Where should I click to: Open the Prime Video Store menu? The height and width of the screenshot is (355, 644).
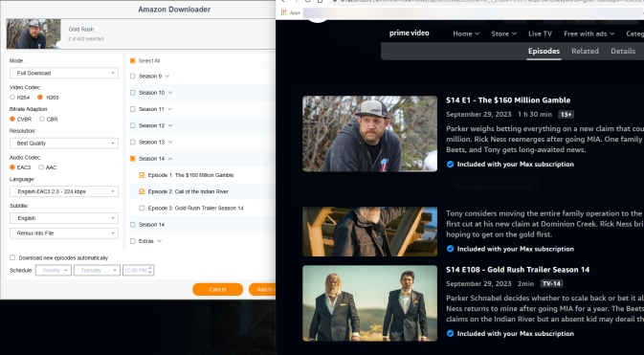[x=504, y=34]
